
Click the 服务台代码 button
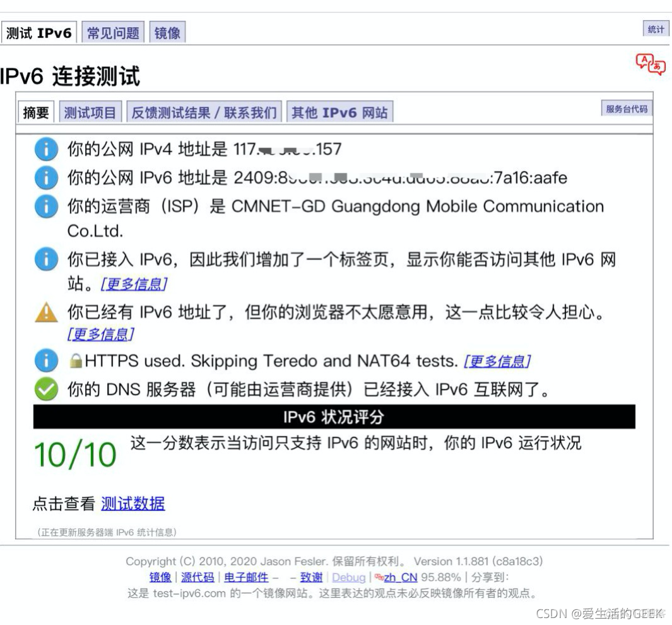[627, 109]
